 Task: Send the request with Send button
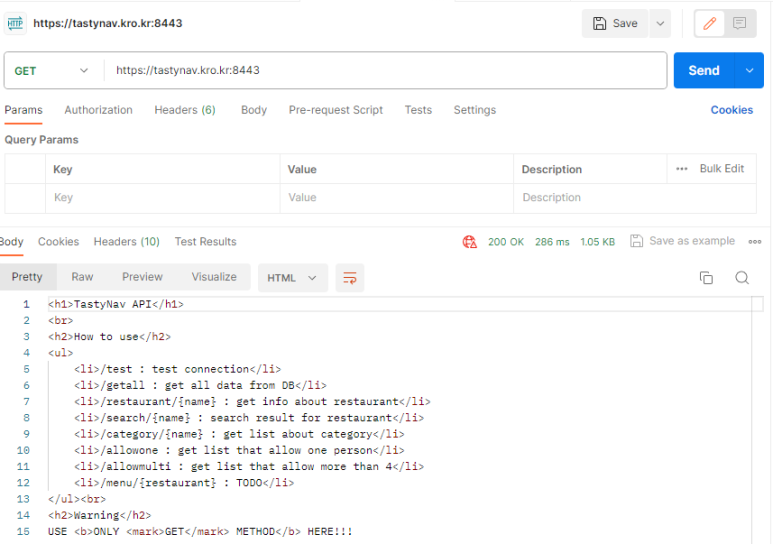704,71
